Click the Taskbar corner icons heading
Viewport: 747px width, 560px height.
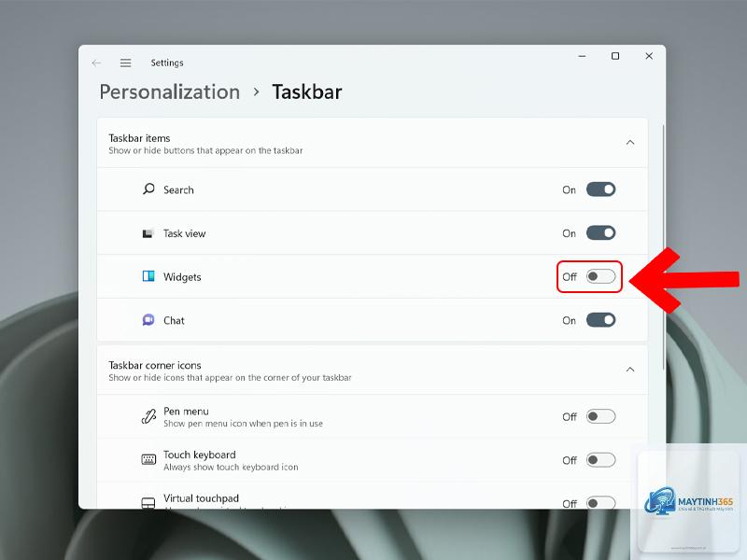pos(155,365)
